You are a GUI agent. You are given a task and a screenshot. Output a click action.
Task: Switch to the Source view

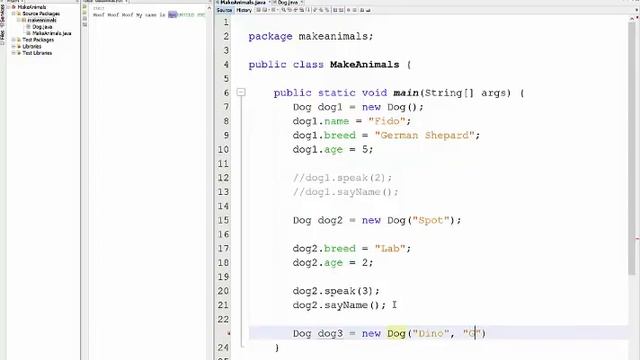[x=224, y=10]
